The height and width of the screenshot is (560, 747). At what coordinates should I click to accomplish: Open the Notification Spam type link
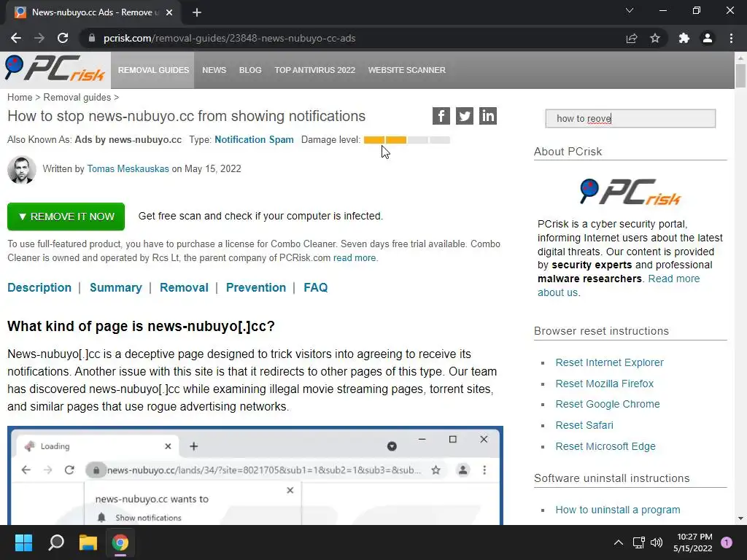click(x=254, y=139)
